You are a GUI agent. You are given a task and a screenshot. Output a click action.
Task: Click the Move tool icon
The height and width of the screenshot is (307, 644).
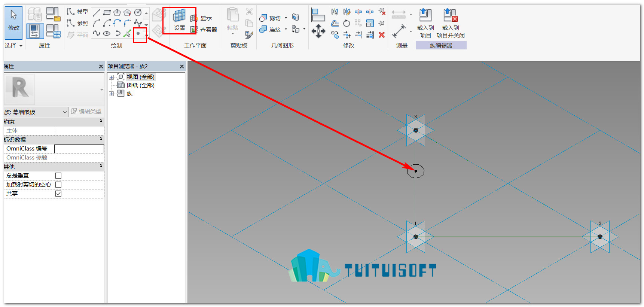pyautogui.click(x=318, y=31)
